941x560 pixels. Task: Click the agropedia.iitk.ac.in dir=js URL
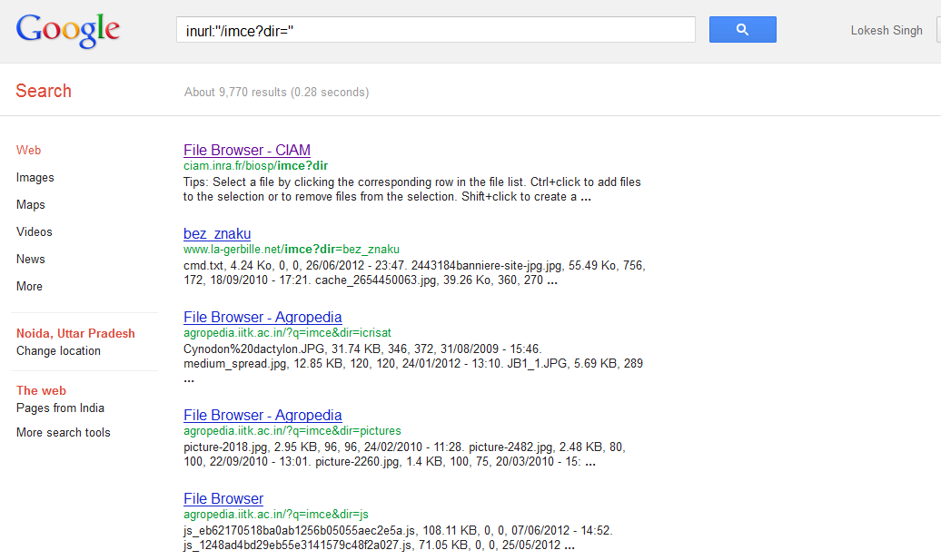pyautogui.click(x=276, y=515)
